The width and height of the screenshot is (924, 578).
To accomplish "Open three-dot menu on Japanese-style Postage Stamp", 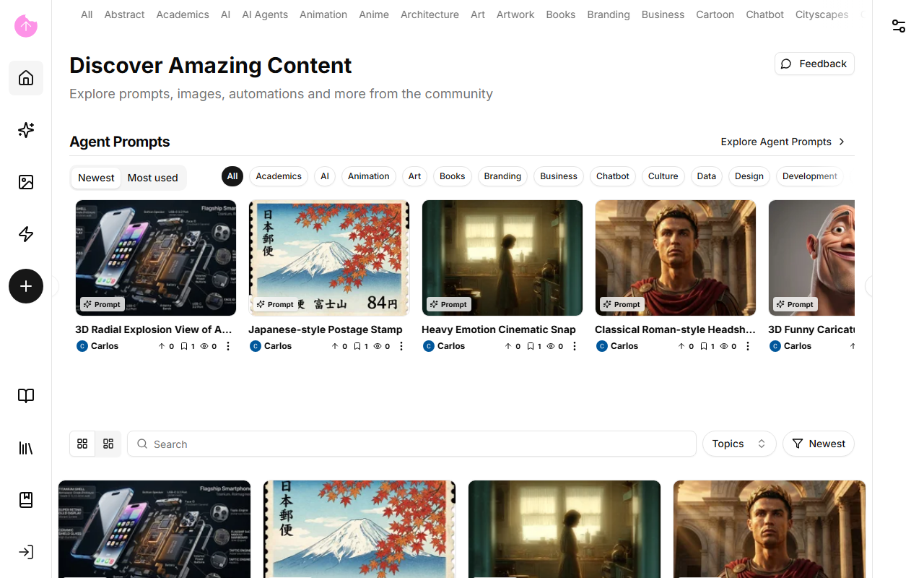I will 401,346.
